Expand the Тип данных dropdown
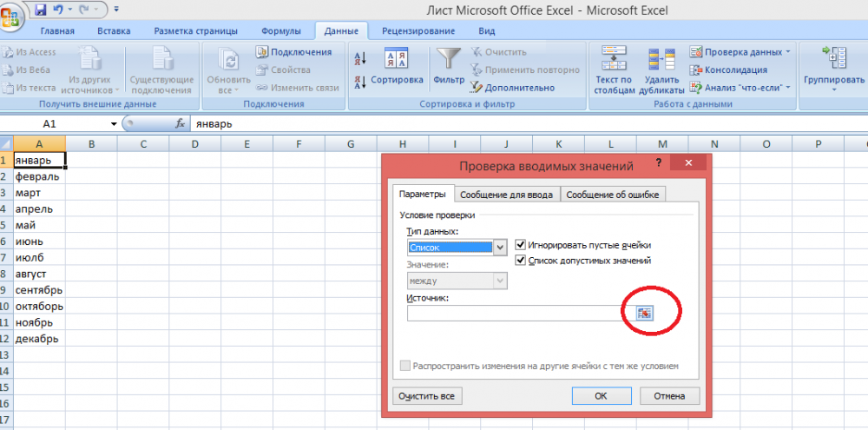 tap(500, 248)
